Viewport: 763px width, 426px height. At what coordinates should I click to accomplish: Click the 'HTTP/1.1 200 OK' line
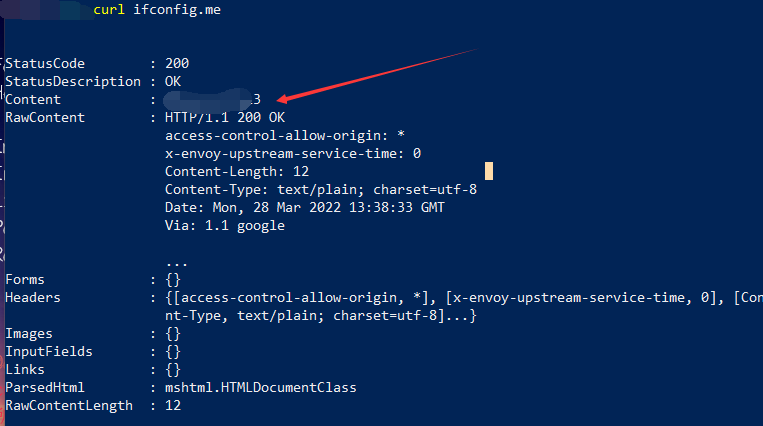coord(225,117)
